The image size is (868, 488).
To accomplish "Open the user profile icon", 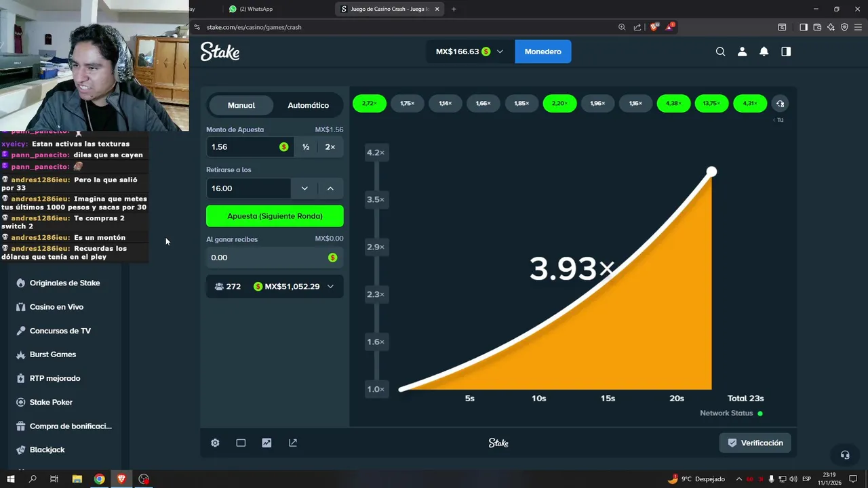I will [742, 52].
